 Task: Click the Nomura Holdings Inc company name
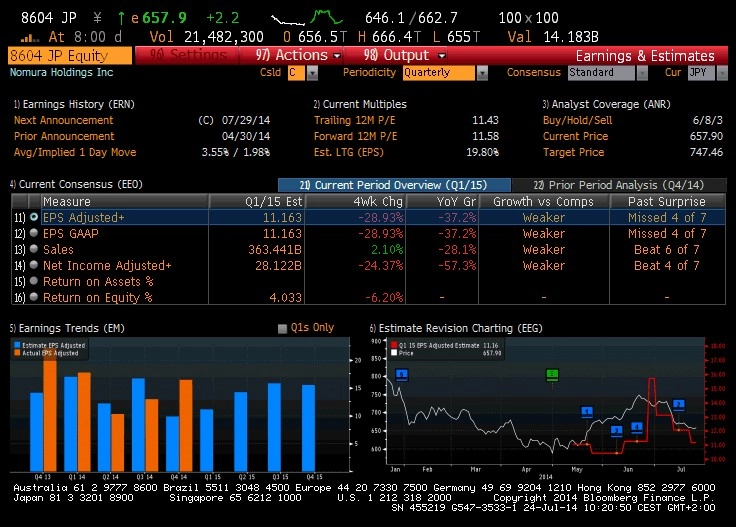(x=61, y=72)
